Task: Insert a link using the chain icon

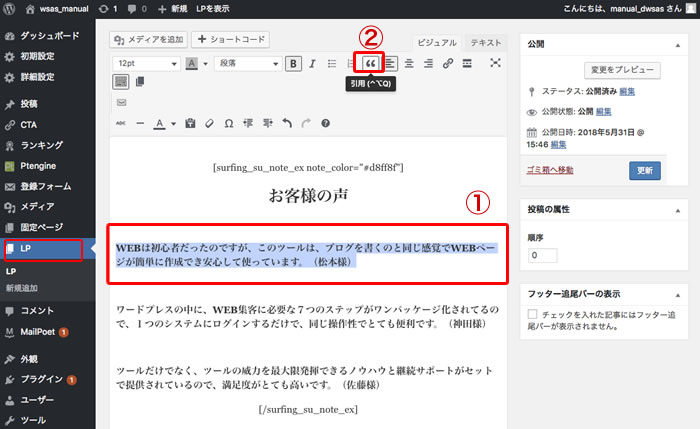Action: pyautogui.click(x=448, y=63)
